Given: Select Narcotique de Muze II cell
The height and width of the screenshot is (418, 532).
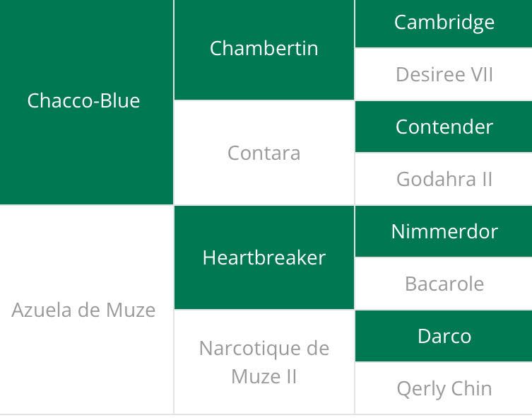Looking at the screenshot, I should click(264, 362).
